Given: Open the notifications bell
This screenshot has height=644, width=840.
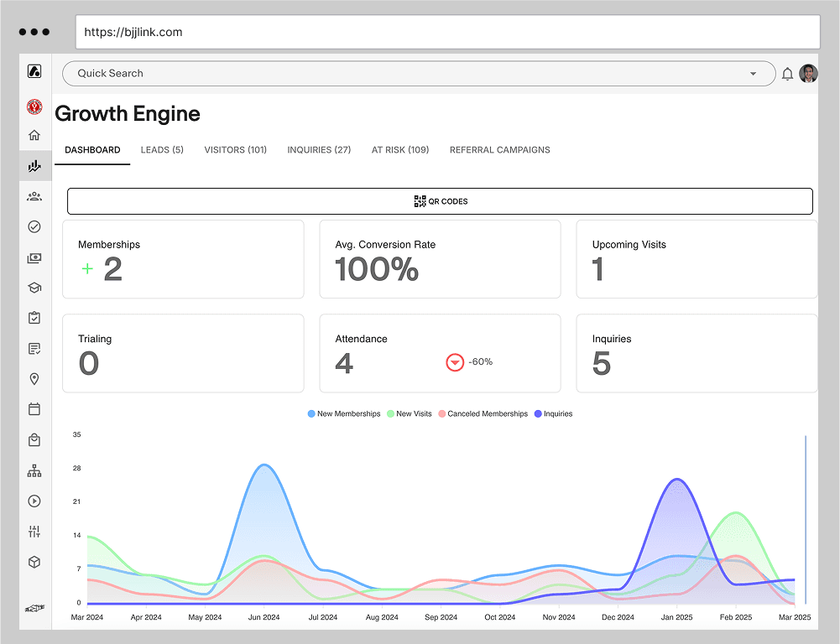Looking at the screenshot, I should pyautogui.click(x=787, y=74).
